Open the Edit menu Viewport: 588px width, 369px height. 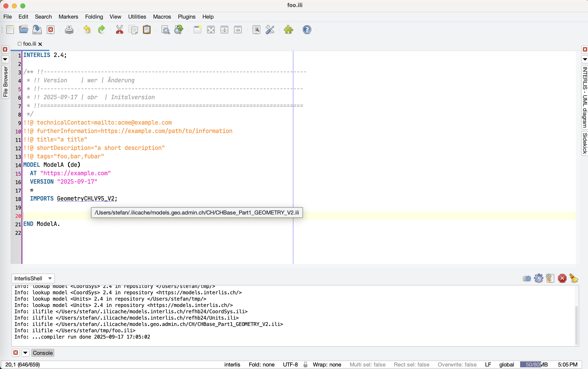[23, 17]
